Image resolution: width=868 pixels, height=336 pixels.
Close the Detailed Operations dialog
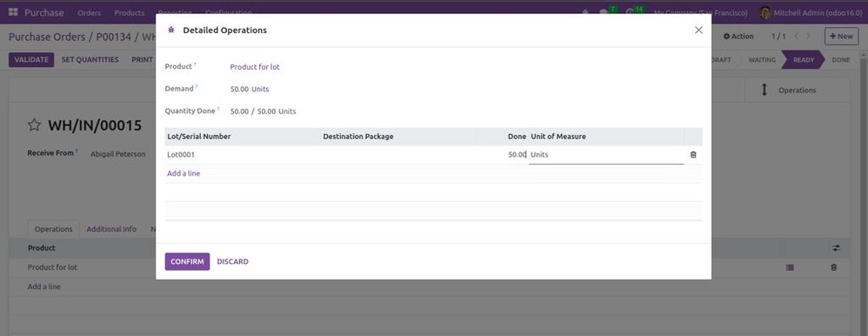coord(698,30)
